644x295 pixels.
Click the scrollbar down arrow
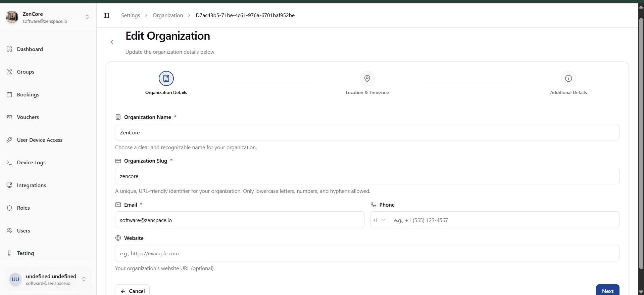click(x=641, y=292)
